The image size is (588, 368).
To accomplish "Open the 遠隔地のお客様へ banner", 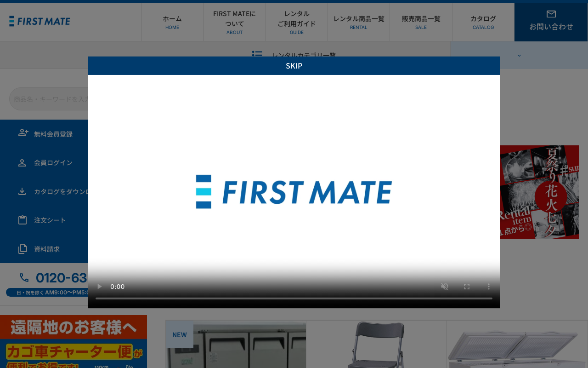I will click(x=73, y=341).
